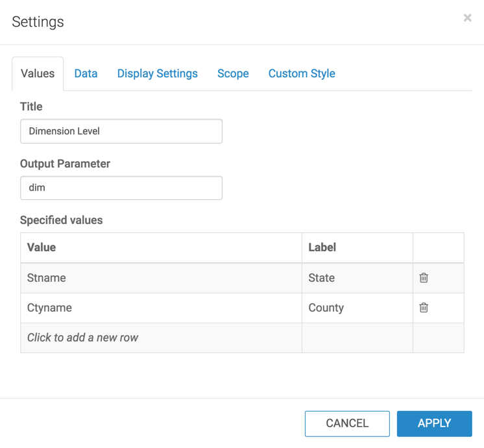Close the Settings dialog with X

tap(467, 18)
